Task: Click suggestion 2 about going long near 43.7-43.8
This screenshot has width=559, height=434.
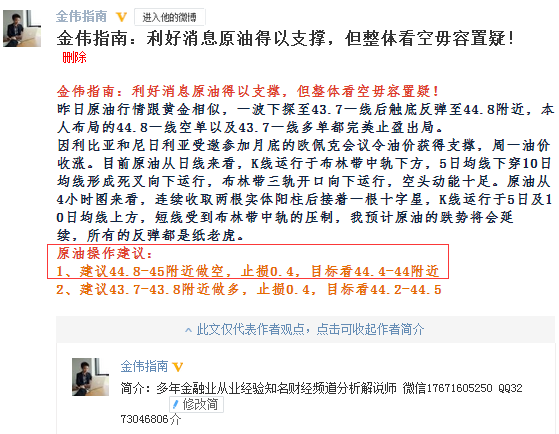Action: [249, 289]
